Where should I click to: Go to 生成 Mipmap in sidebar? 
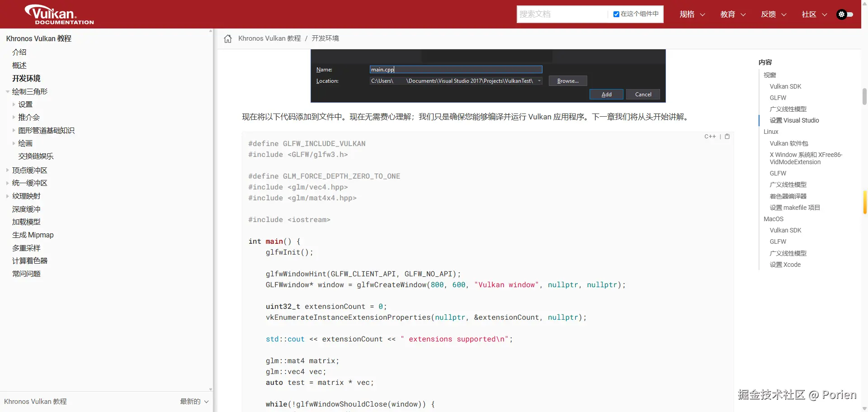point(33,235)
